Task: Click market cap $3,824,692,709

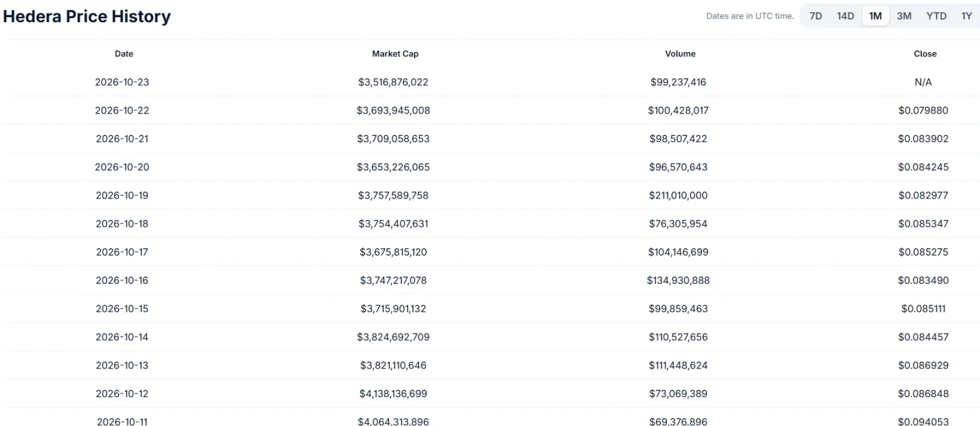Action: pos(393,337)
